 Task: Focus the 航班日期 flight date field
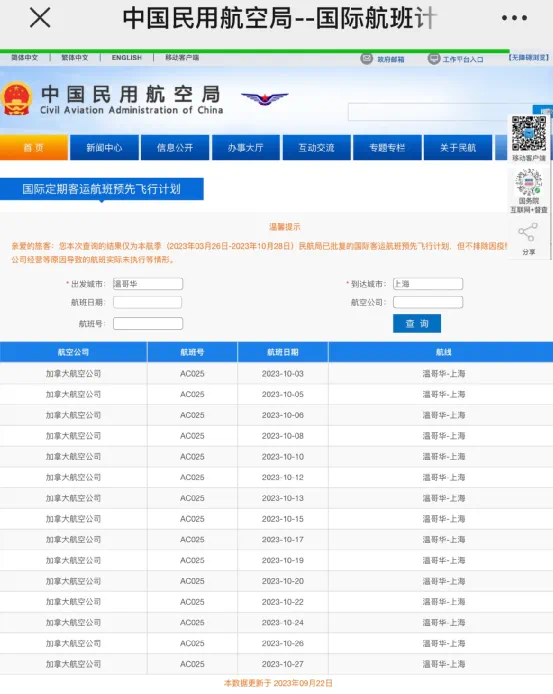[147, 302]
